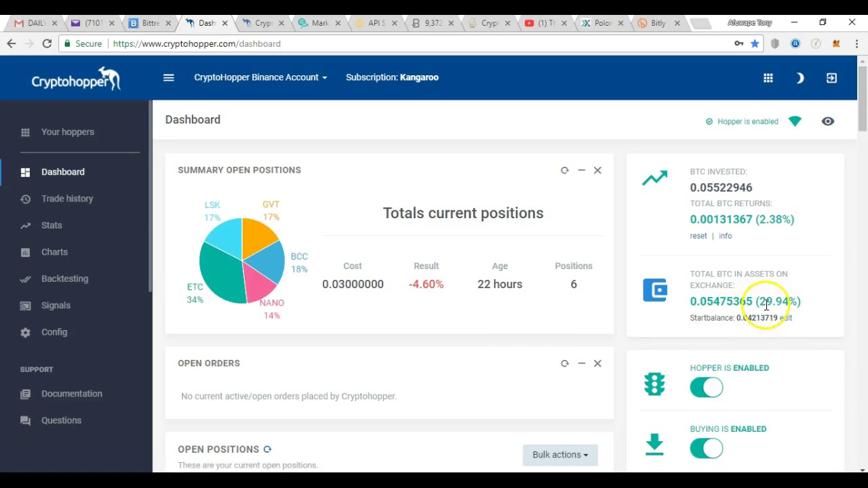Image resolution: width=868 pixels, height=488 pixels.
Task: Click the MetaMask fox extension icon
Action: click(836, 43)
